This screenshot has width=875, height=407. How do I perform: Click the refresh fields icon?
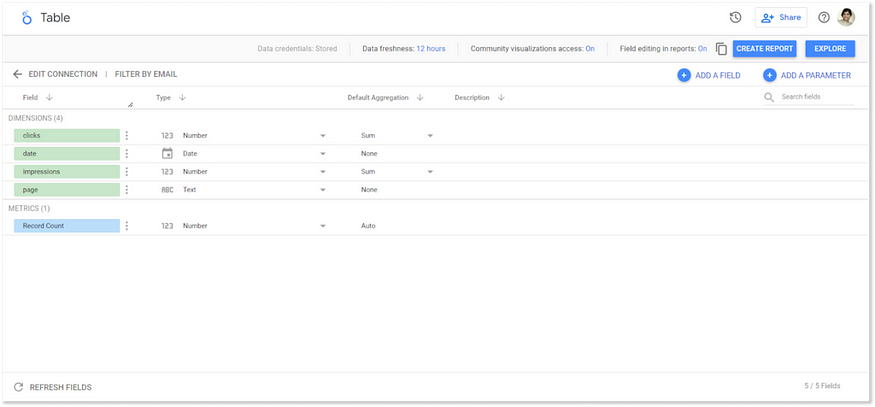coord(18,386)
